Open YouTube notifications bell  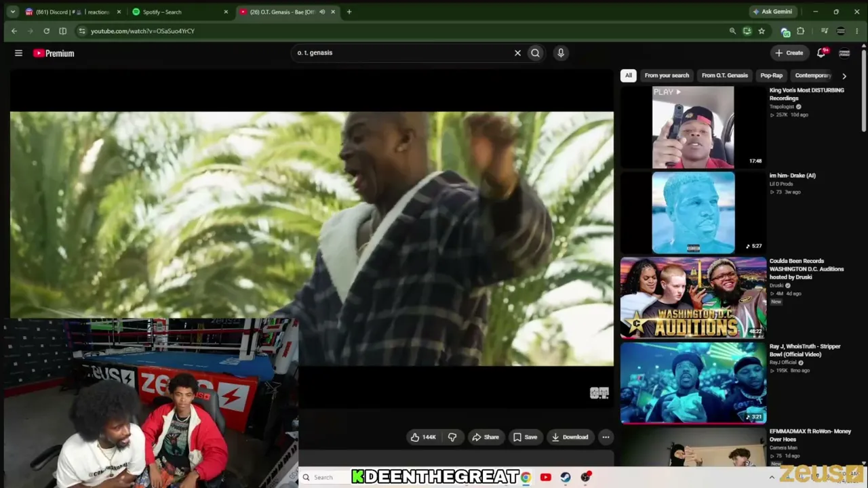click(821, 53)
